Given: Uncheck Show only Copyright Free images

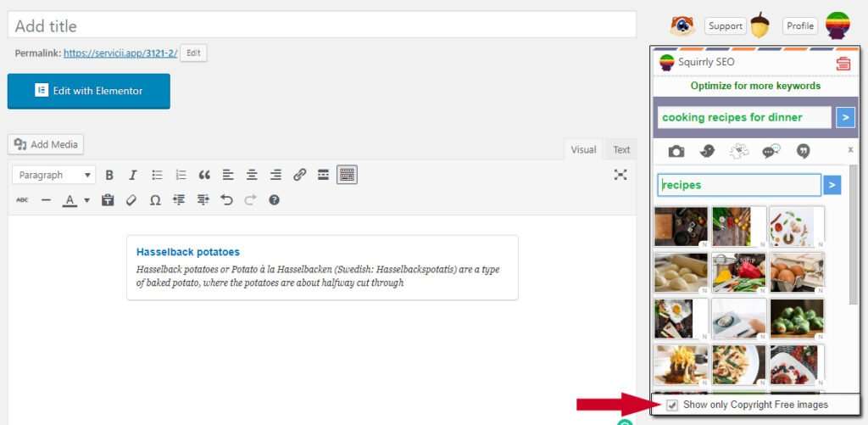Looking at the screenshot, I should coord(672,405).
